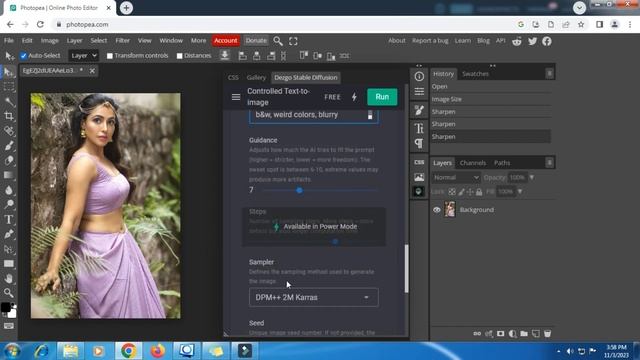Image resolution: width=640 pixels, height=360 pixels.
Task: Toggle the Auto-Select checkbox
Action: [24, 56]
